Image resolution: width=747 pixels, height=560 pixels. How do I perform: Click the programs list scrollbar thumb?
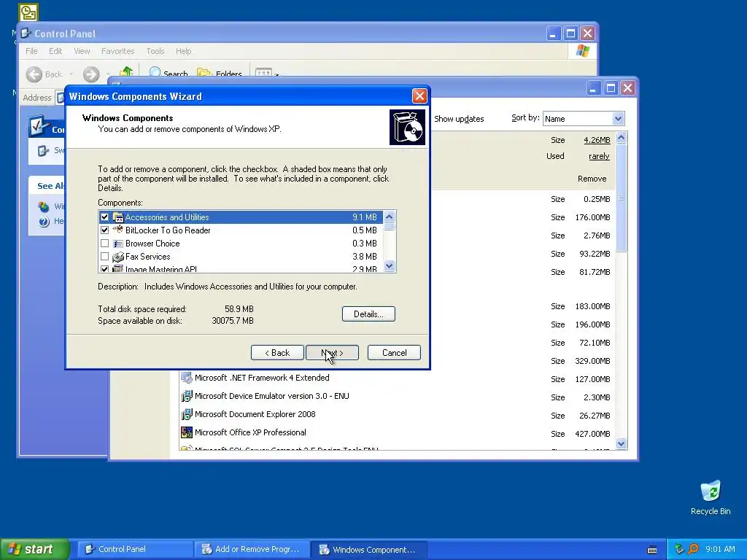click(x=621, y=197)
